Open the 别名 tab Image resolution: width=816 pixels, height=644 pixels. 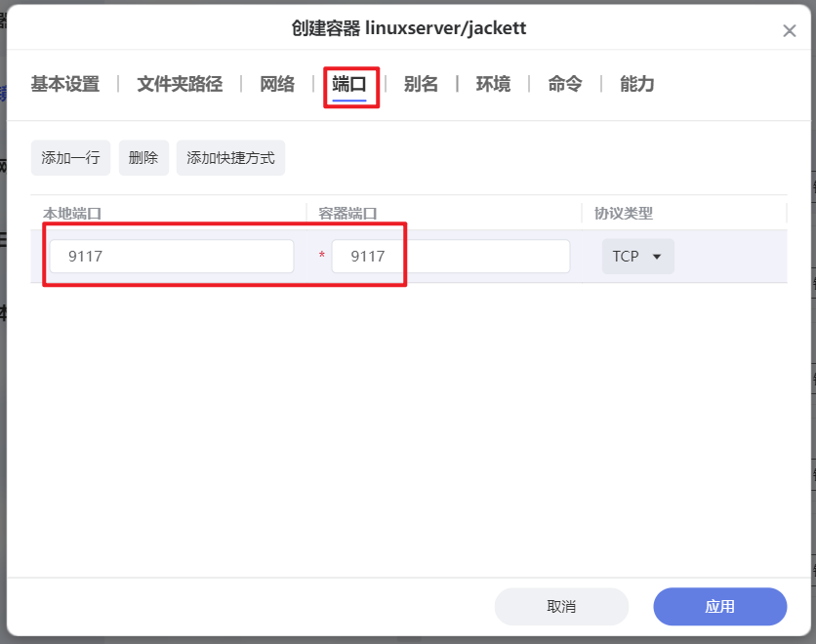[x=421, y=84]
